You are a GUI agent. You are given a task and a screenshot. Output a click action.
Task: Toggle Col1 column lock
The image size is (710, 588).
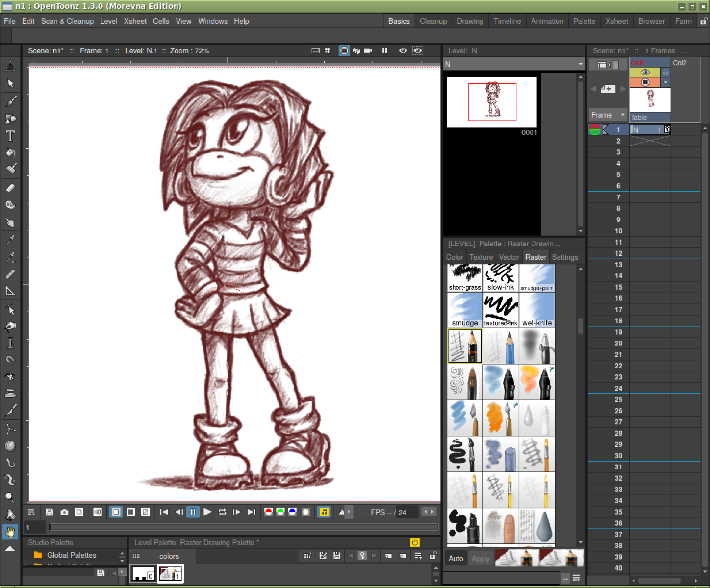(x=666, y=73)
